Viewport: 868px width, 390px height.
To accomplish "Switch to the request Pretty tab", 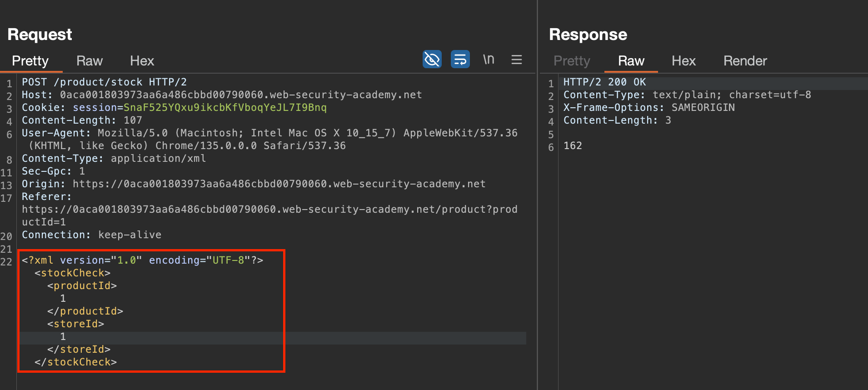I will point(30,61).
